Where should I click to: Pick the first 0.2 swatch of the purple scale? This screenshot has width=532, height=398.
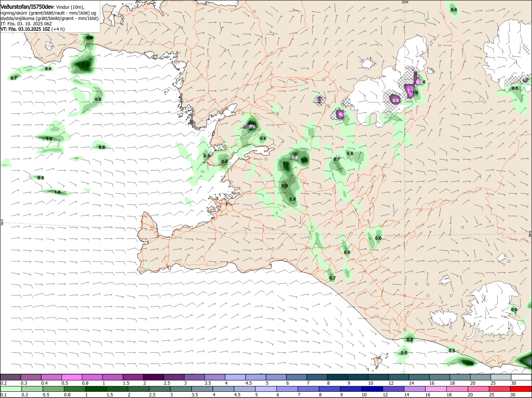point(11,377)
